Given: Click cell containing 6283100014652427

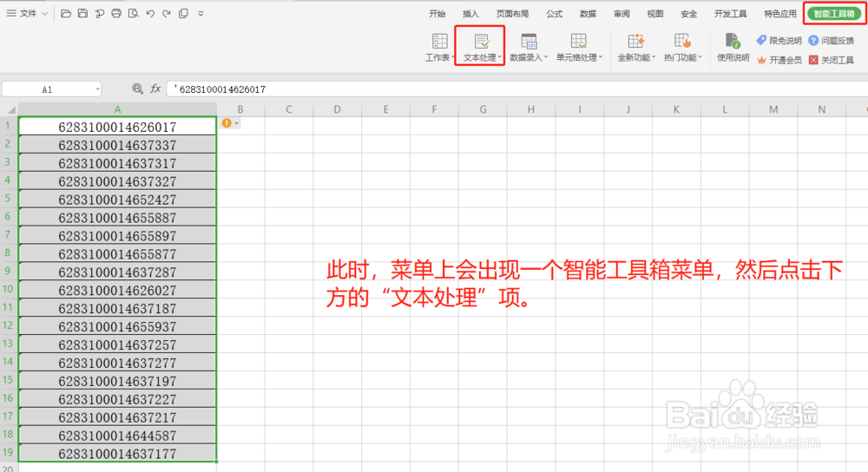Looking at the screenshot, I should pos(117,200).
